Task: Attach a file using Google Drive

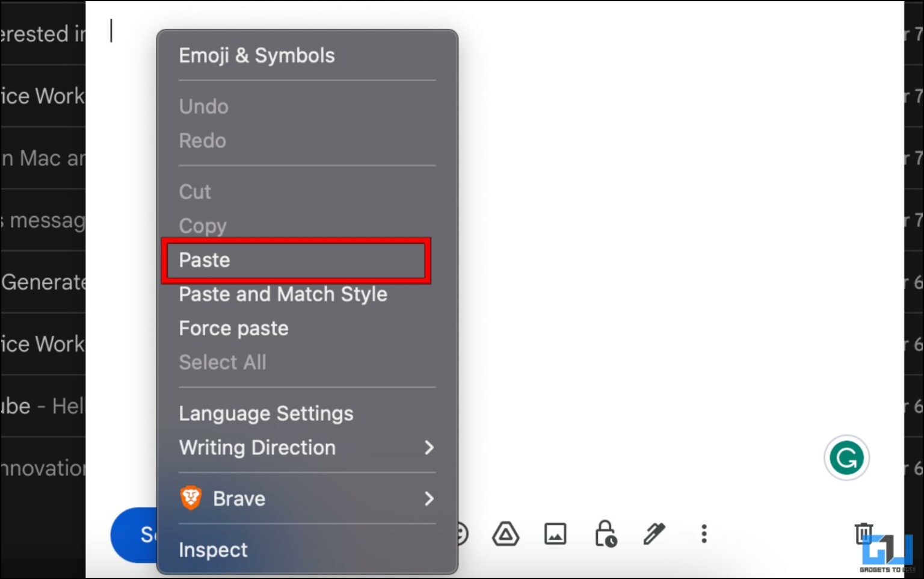Action: (x=505, y=534)
